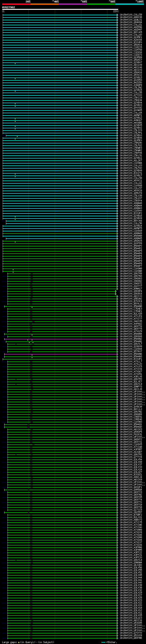Select the label UniRef100_B4ZC50
This screenshot has width=146, height=644.
coord(131,82)
